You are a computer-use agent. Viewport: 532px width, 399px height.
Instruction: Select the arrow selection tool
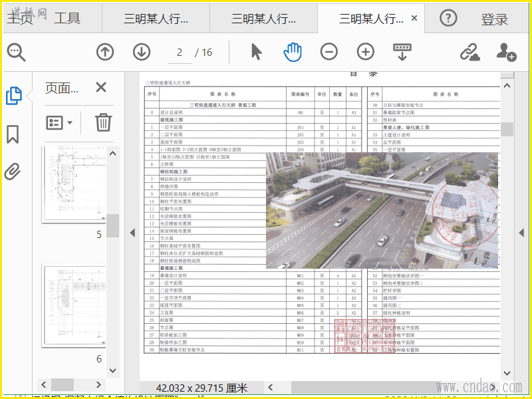257,52
